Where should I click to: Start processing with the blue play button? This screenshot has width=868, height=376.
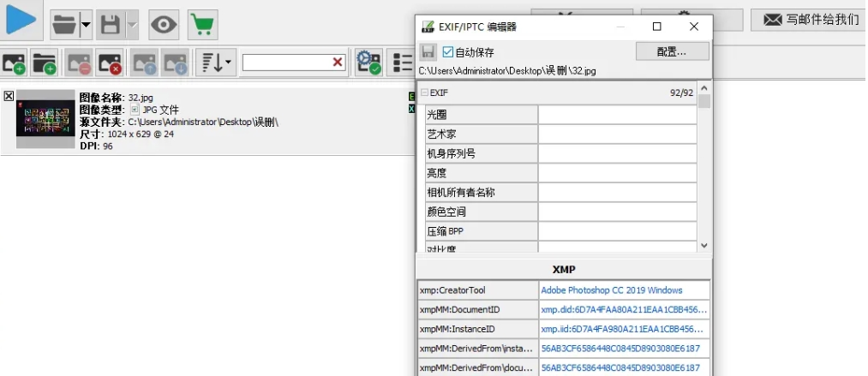click(x=21, y=19)
